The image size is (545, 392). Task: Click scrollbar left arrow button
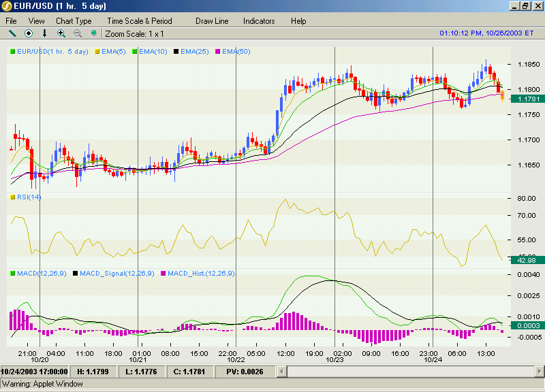pyautogui.click(x=281, y=372)
